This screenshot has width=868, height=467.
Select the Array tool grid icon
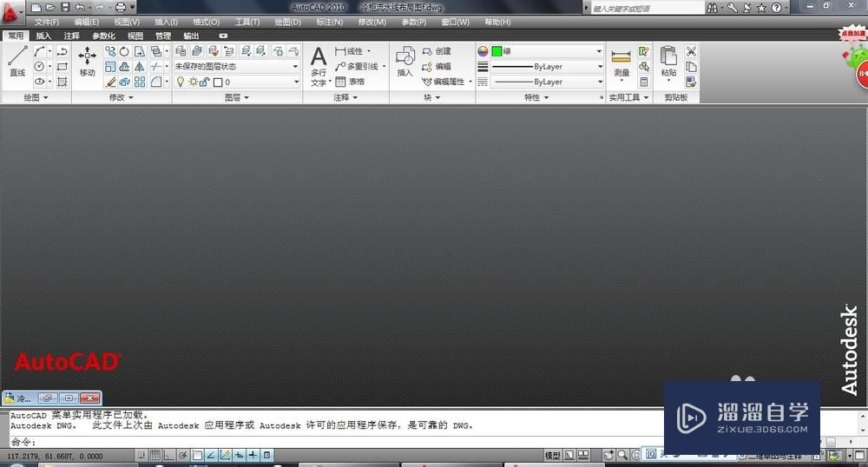click(140, 82)
